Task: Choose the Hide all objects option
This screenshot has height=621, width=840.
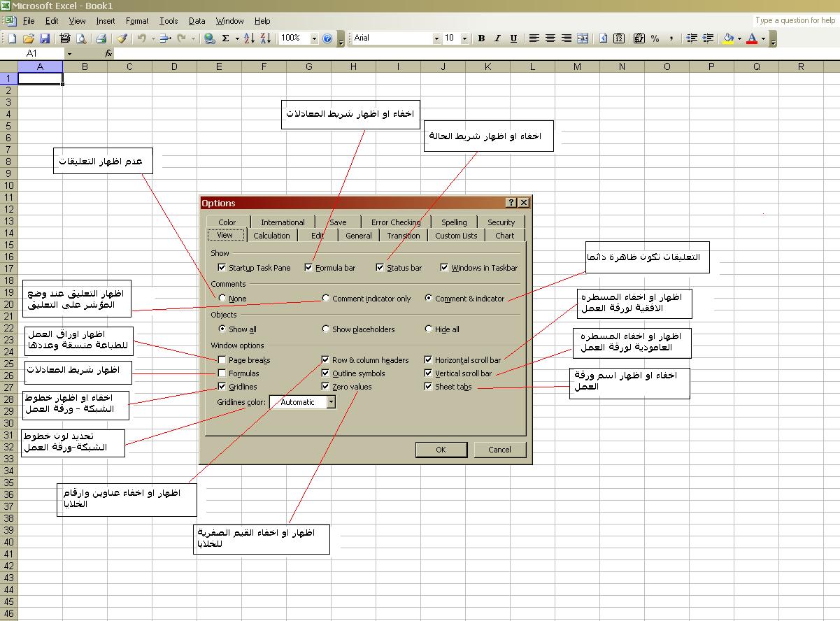Action: [429, 329]
